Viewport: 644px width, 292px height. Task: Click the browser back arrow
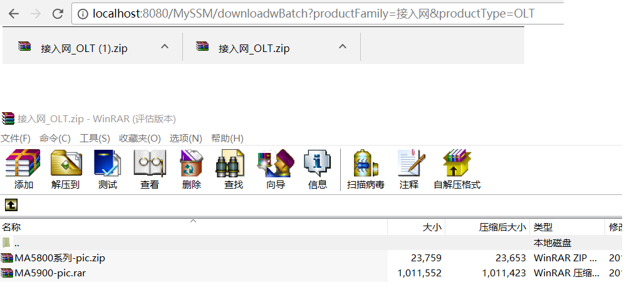point(14,14)
